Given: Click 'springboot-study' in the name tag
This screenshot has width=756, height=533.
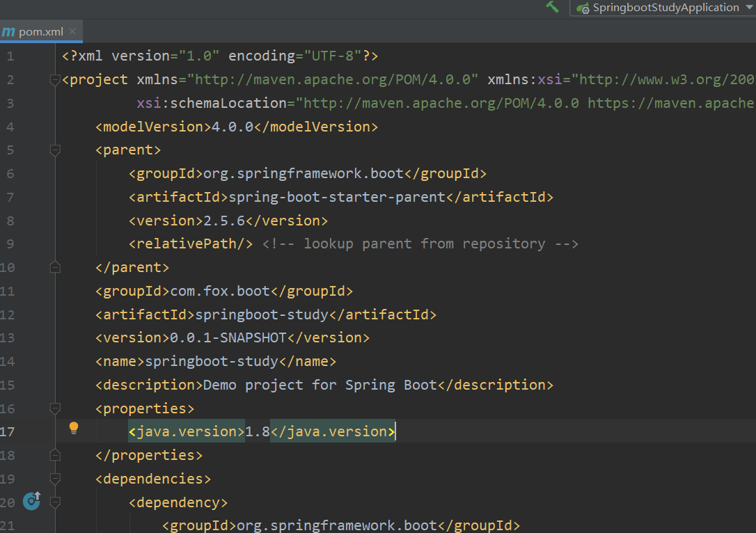Looking at the screenshot, I should 212,361.
